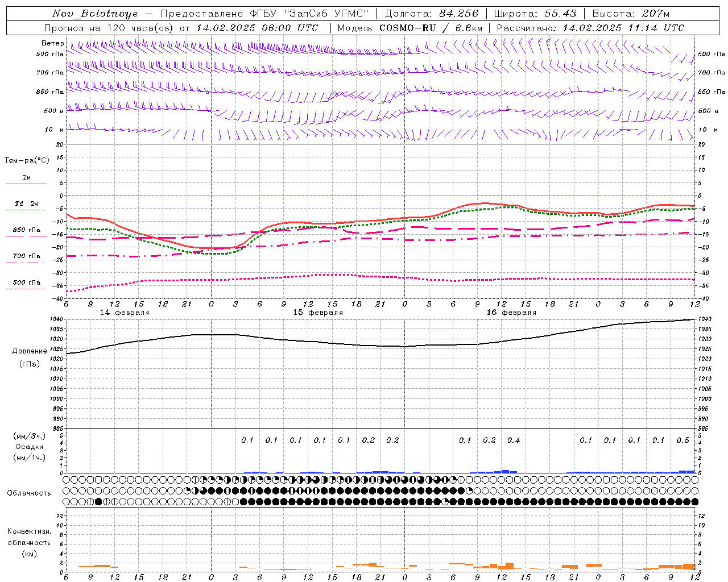Click the 16 февраля date label
The width and height of the screenshot is (728, 582).
511,313
